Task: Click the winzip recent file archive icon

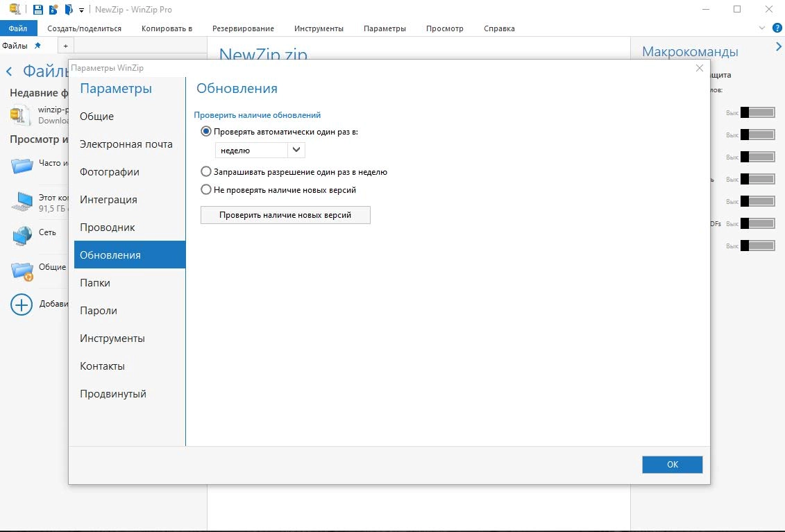Action: pyautogui.click(x=20, y=114)
